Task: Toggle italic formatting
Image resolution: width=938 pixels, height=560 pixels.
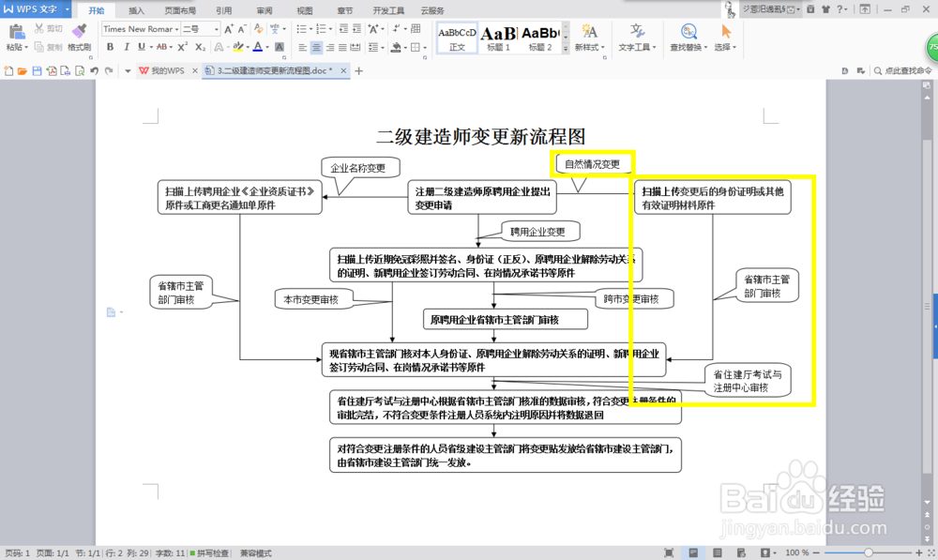Action: pyautogui.click(x=125, y=46)
